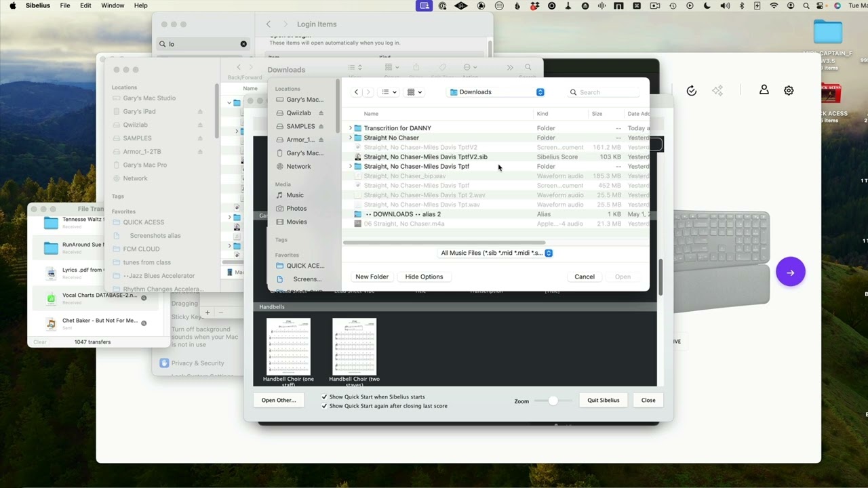Go back in the Login Items window
This screenshot has height=488, width=868.
tap(269, 24)
